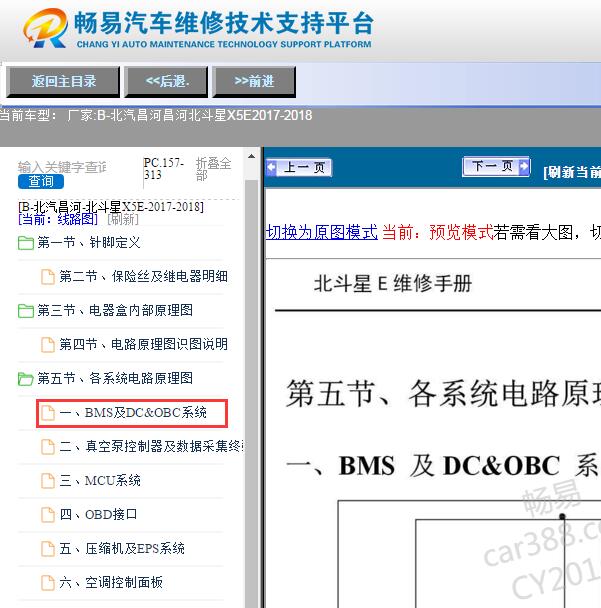The image size is (601, 608).
Task: Open 第一节、针脚定义 tree item
Action: tap(89, 243)
